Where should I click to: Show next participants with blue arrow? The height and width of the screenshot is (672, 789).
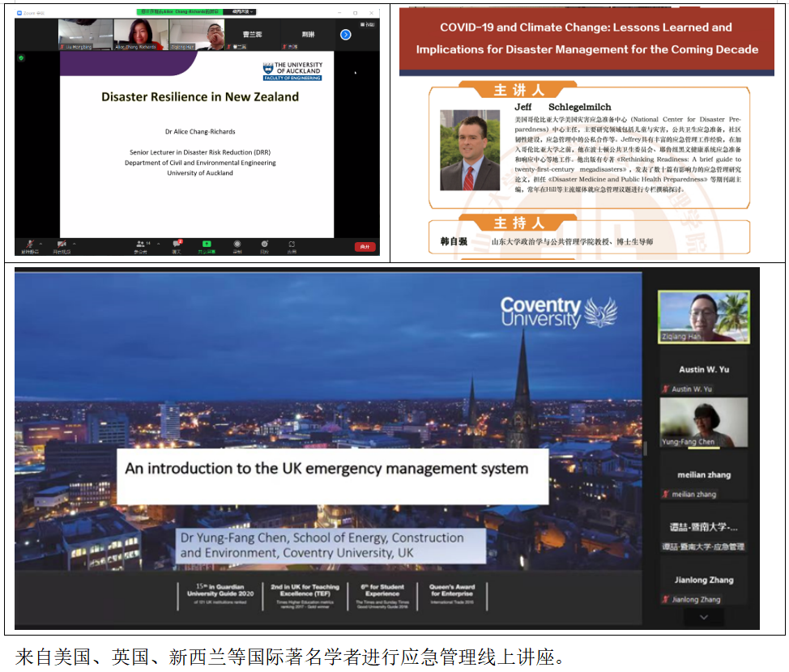[345, 35]
